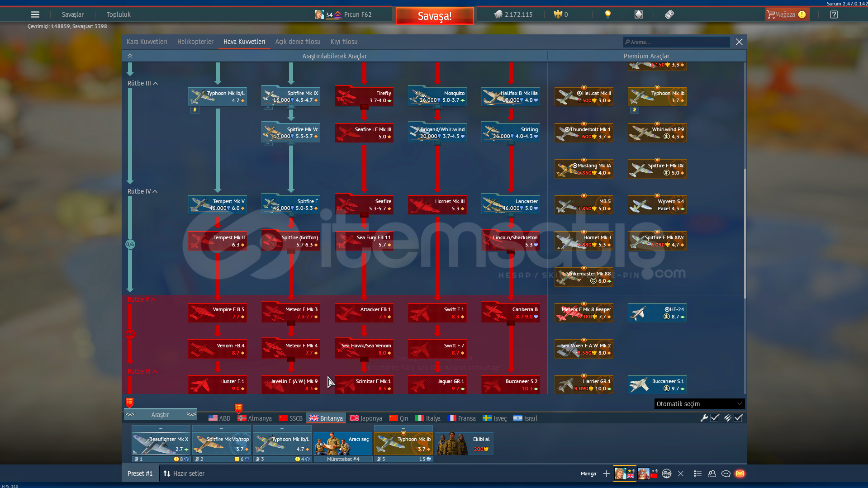Click the research tree vertical scrollbar
This screenshot has width=868, height=488.
(x=745, y=233)
